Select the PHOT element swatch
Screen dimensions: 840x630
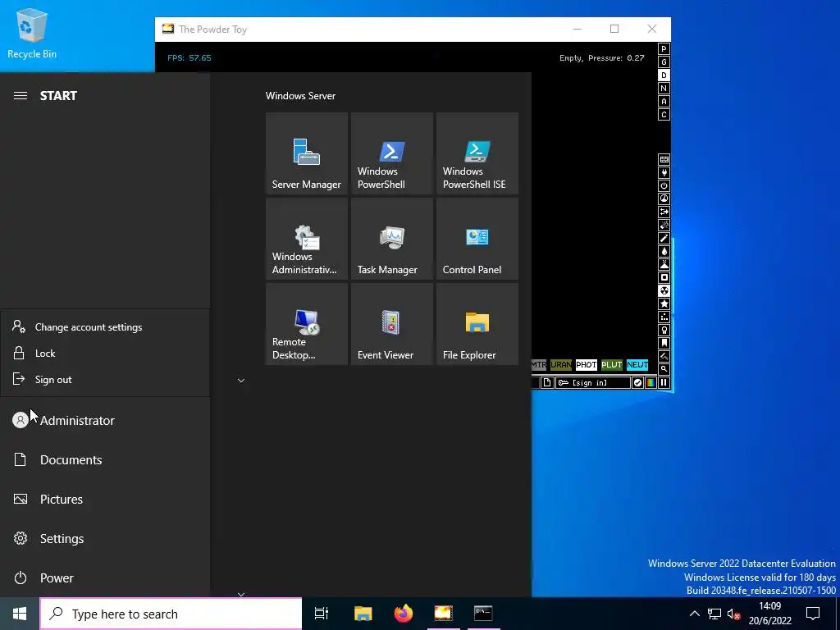586,365
